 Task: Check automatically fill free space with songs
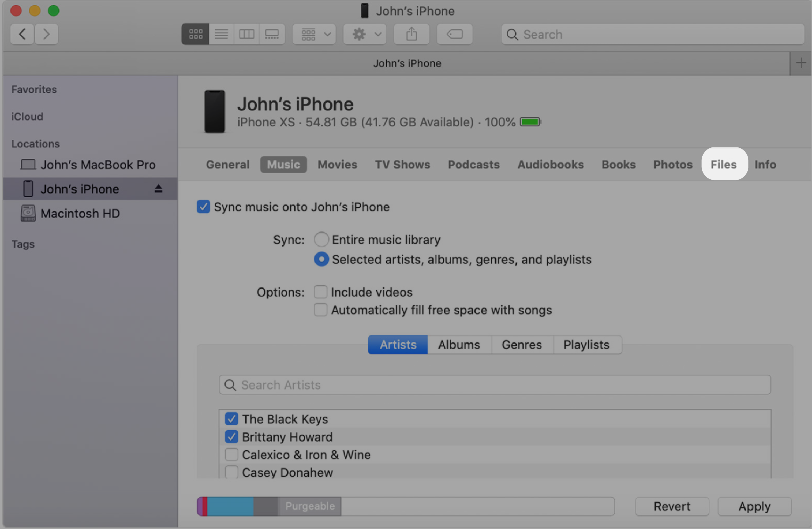pyautogui.click(x=321, y=309)
